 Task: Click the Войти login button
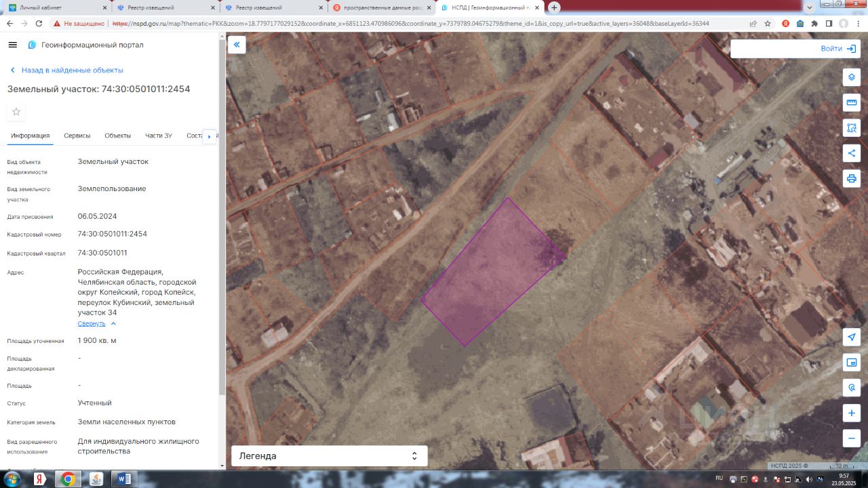click(838, 49)
